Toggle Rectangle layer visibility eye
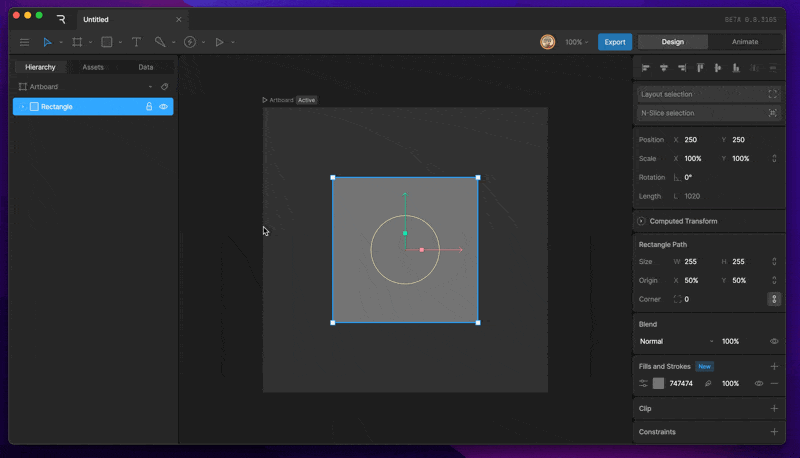Screen dimensions: 800x458 pos(163,107)
